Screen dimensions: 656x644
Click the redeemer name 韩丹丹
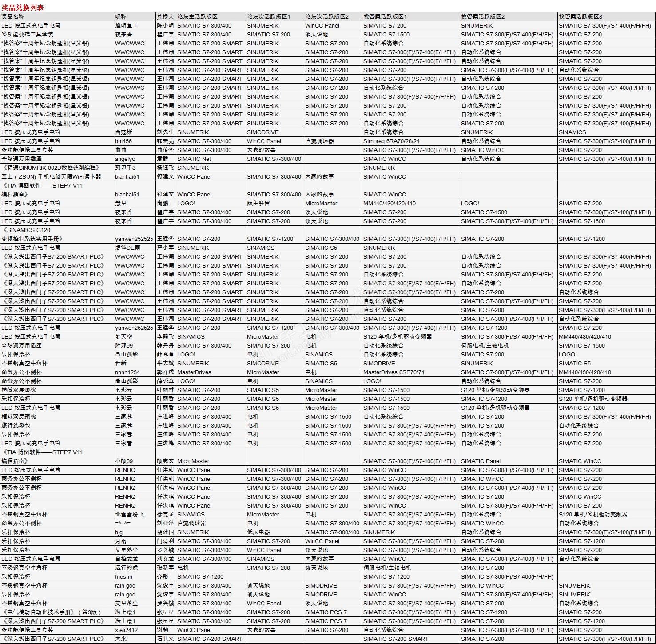[x=165, y=345]
